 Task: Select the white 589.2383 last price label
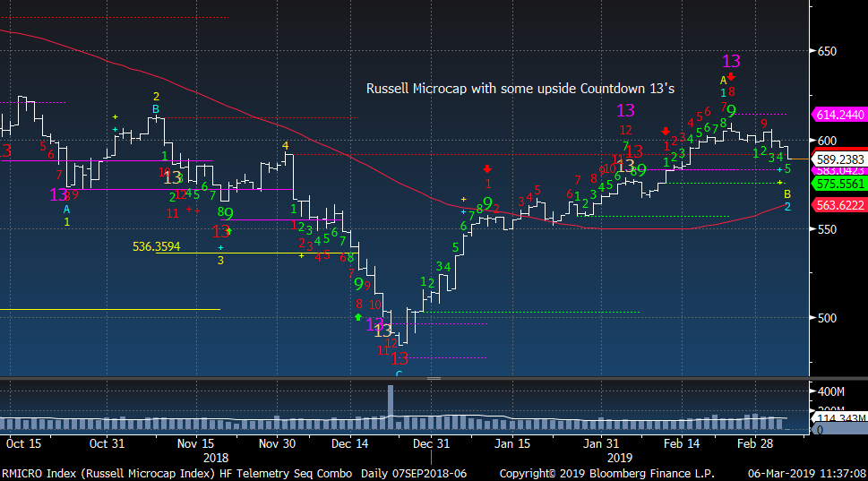tap(839, 159)
